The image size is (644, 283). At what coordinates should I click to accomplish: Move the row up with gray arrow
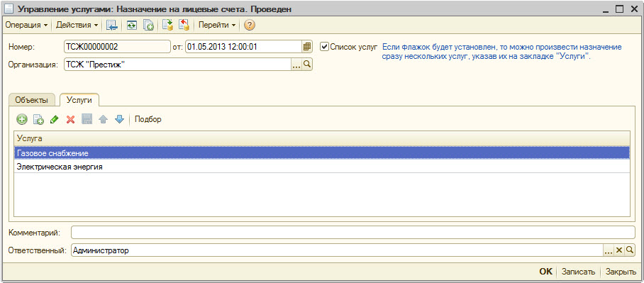(x=103, y=120)
